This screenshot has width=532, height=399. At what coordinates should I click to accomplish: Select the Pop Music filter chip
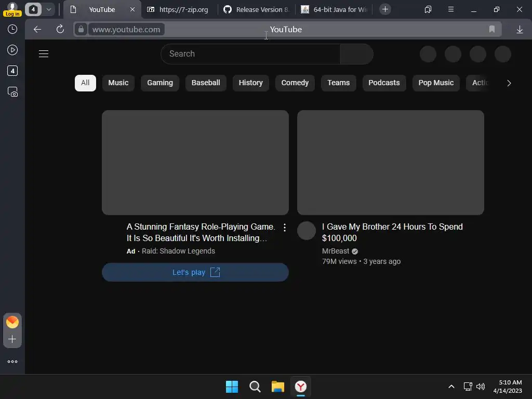[436, 83]
